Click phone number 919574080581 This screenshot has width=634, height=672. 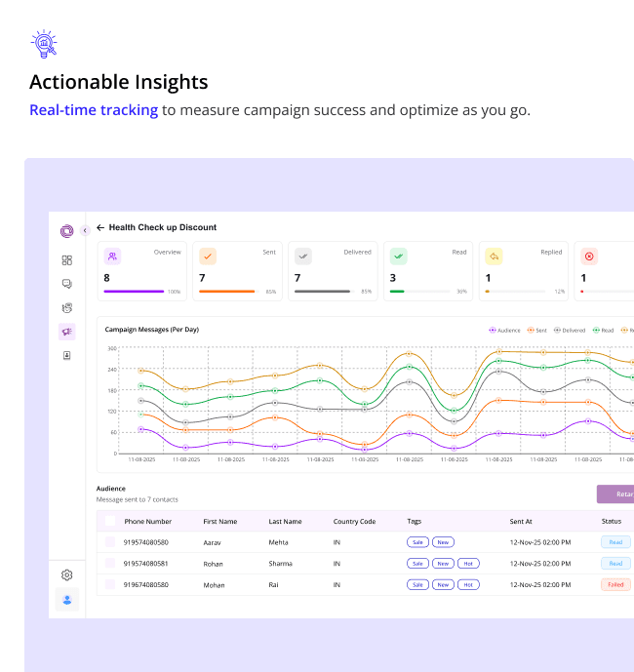145,564
